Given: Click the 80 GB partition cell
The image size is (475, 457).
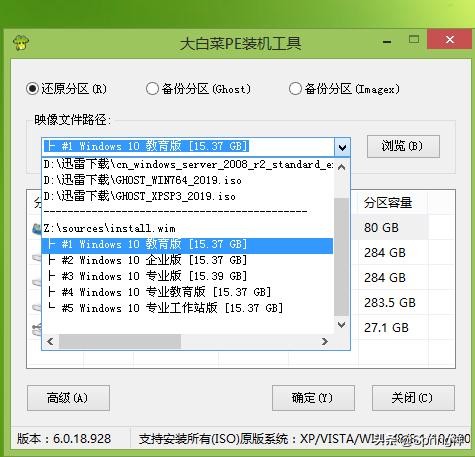Looking at the screenshot, I should click(x=393, y=227).
